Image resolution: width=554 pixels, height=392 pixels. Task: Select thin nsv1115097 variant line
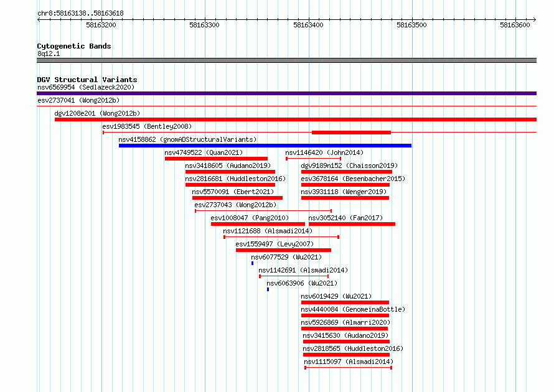349,368
